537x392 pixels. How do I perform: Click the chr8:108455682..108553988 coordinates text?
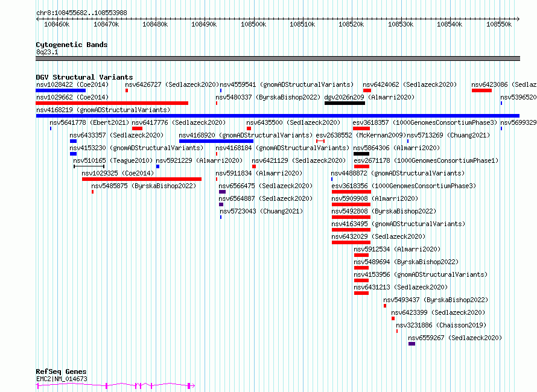point(81,13)
